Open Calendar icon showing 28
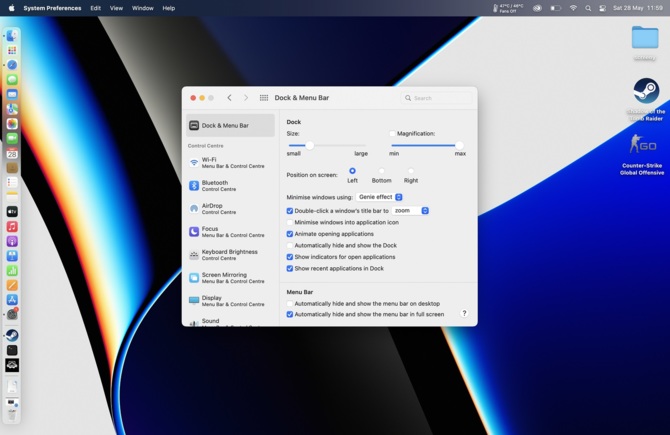Viewport: 670px width, 435px height. (12, 153)
